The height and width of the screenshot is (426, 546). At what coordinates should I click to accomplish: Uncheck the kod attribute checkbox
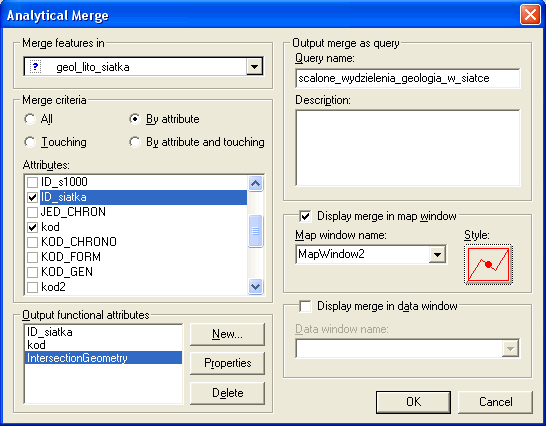tap(32, 227)
